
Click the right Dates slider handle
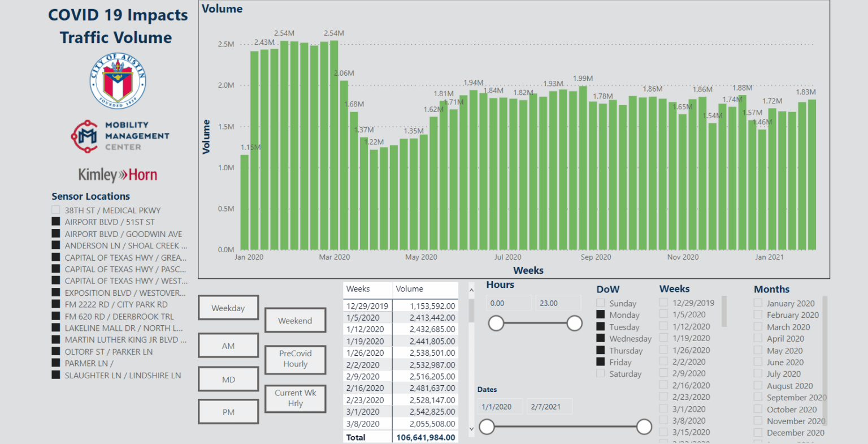click(x=644, y=426)
